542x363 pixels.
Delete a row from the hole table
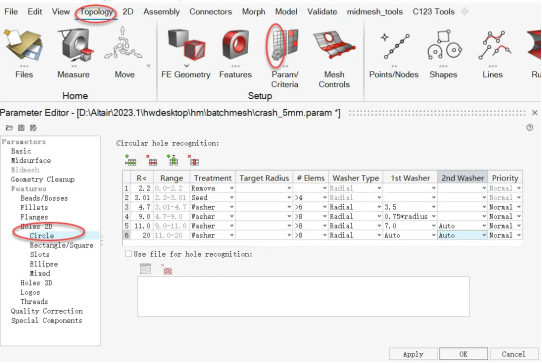click(151, 160)
